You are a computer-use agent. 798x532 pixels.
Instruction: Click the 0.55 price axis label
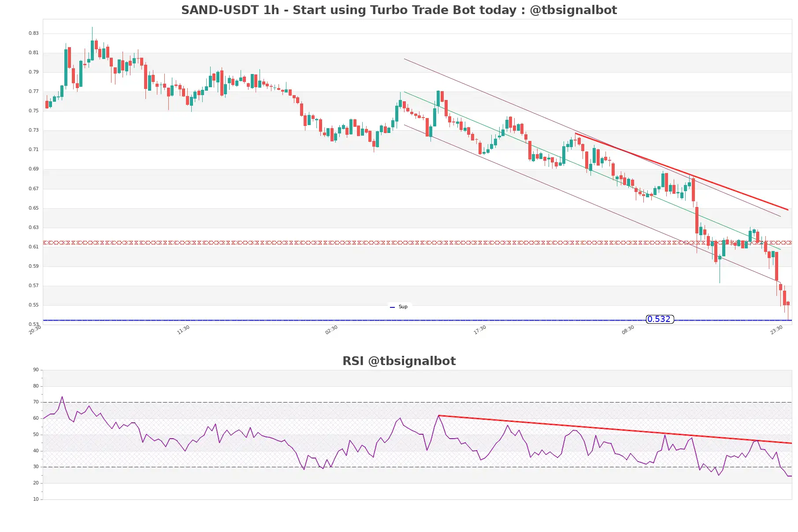[x=33, y=305]
